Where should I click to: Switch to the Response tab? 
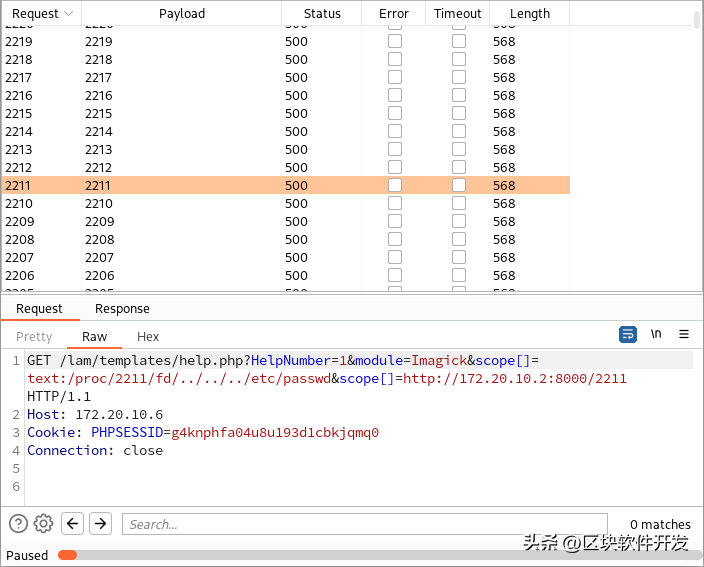122,309
